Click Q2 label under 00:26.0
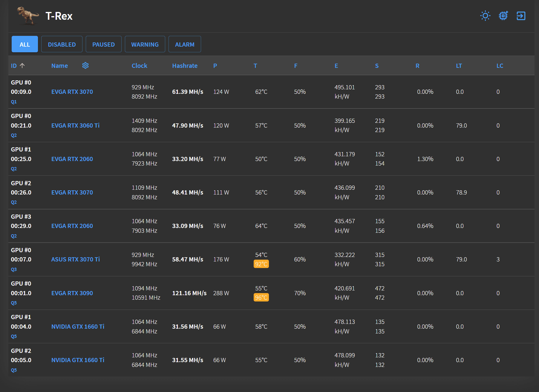Viewport: 539px width, 392px height. point(14,202)
